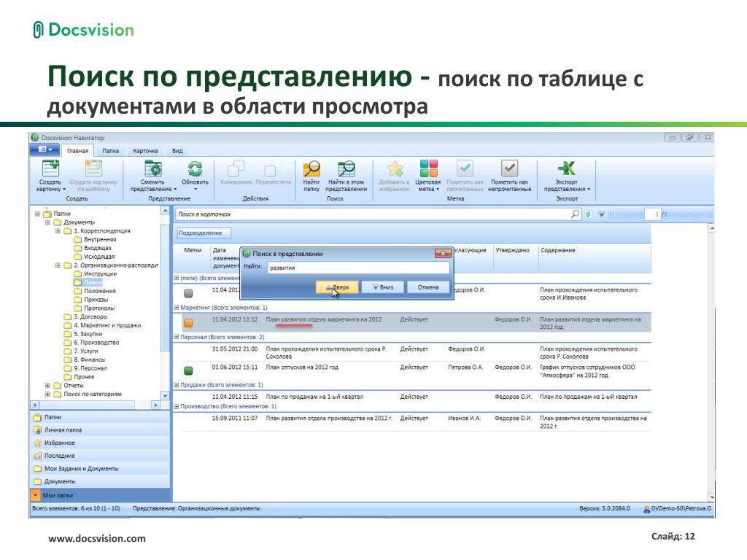Select Входящая folder in tree
Image resolution: width=747 pixels, height=560 pixels.
[x=98, y=248]
